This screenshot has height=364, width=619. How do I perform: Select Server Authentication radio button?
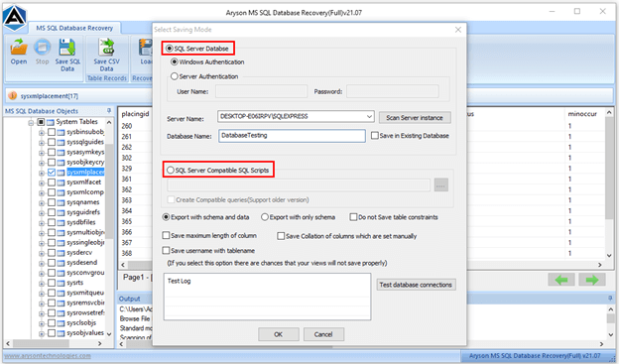pyautogui.click(x=175, y=76)
